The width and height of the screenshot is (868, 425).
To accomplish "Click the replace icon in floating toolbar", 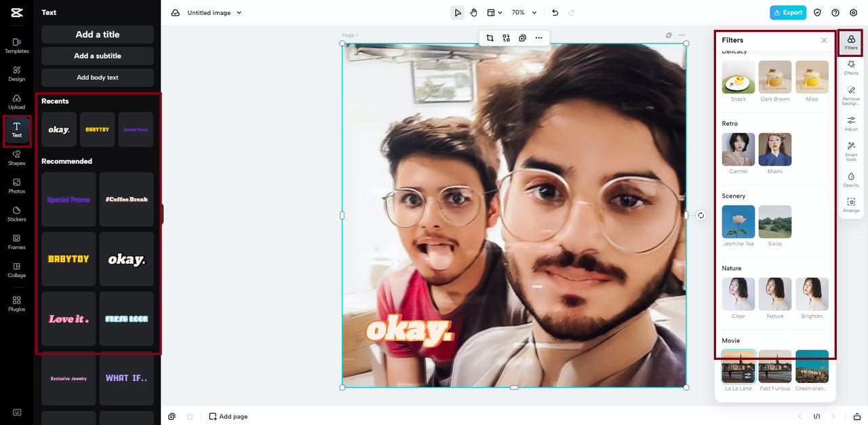I will tap(507, 38).
